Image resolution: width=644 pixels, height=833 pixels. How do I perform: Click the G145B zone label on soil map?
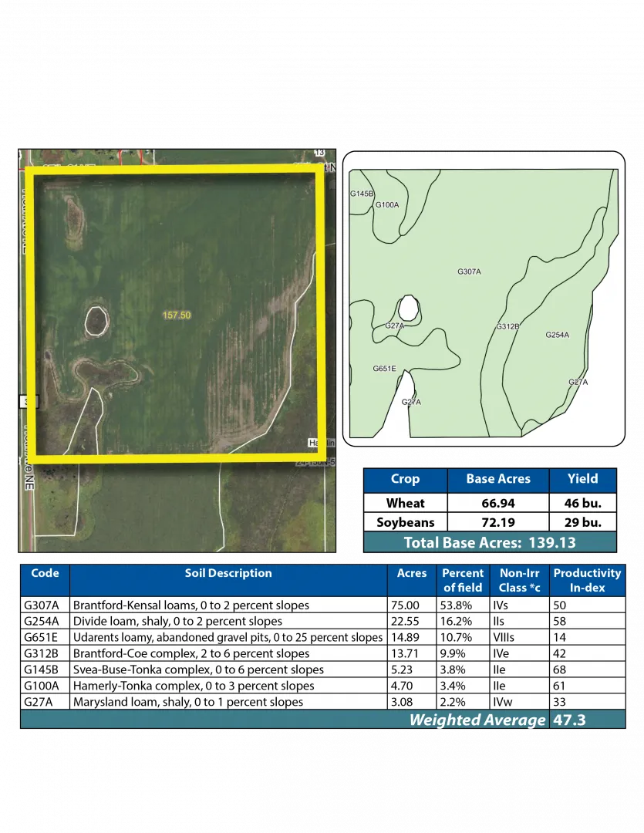click(362, 194)
